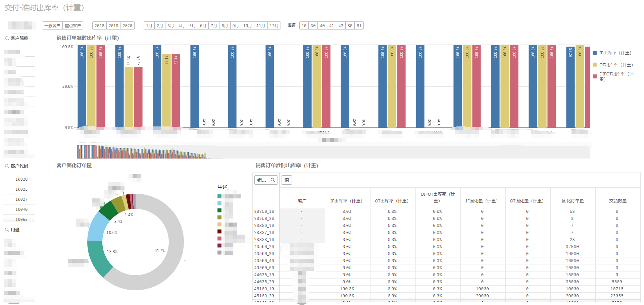Expand row 28250_10 in pivot table
Viewport: 644px width, 305px height.
pos(264,211)
